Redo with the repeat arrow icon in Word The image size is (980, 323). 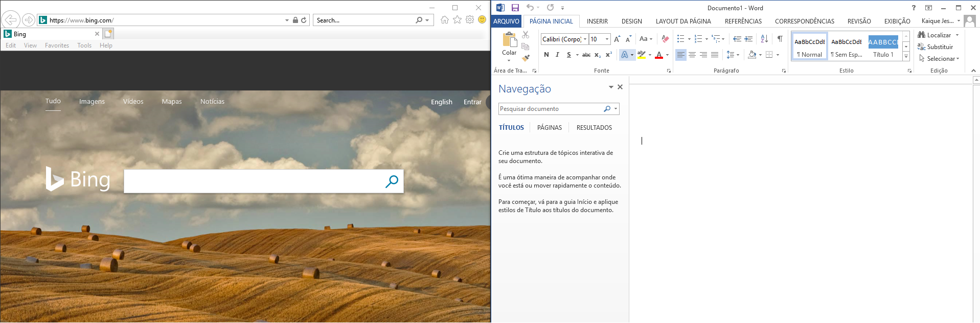[550, 8]
